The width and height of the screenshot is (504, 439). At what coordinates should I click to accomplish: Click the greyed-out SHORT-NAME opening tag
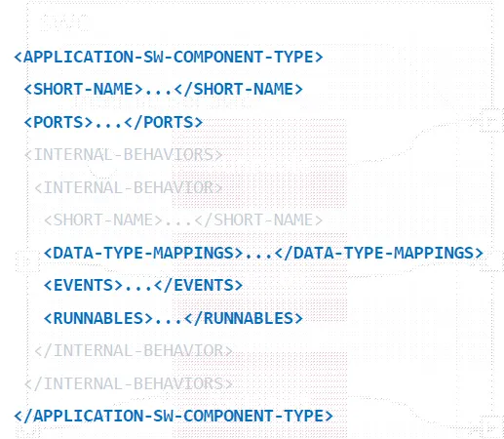click(103, 220)
